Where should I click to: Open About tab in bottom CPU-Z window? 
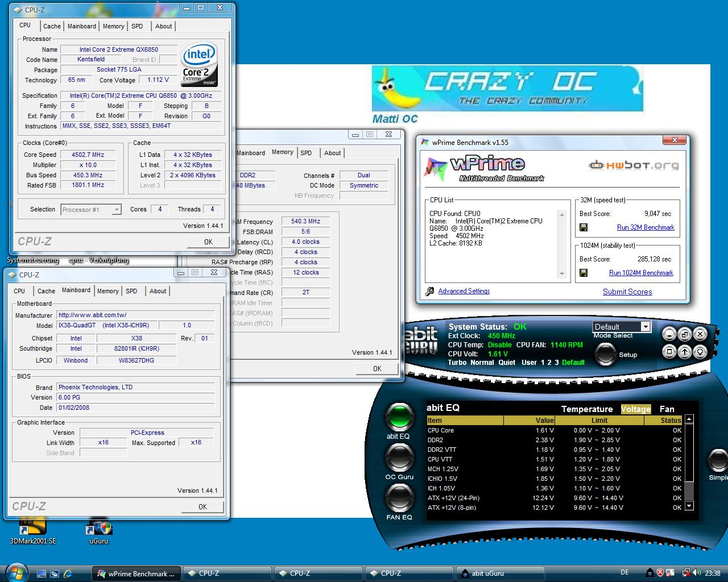158,291
